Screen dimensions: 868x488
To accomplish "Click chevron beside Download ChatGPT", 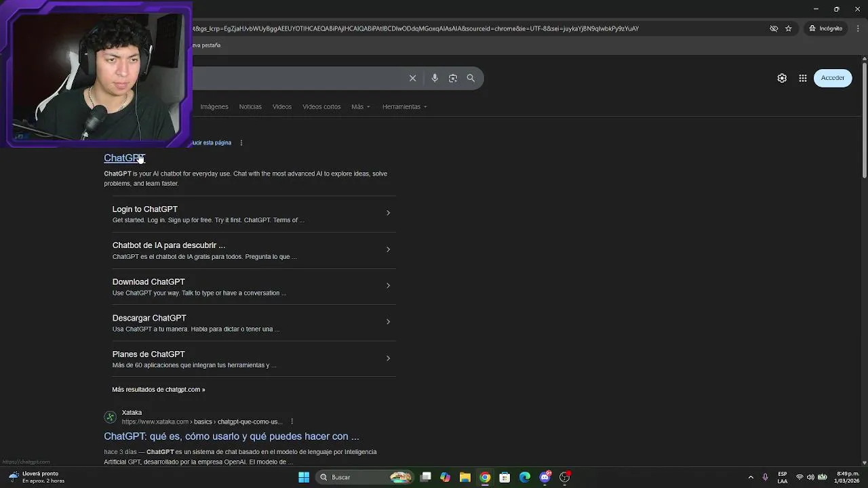I will [388, 285].
